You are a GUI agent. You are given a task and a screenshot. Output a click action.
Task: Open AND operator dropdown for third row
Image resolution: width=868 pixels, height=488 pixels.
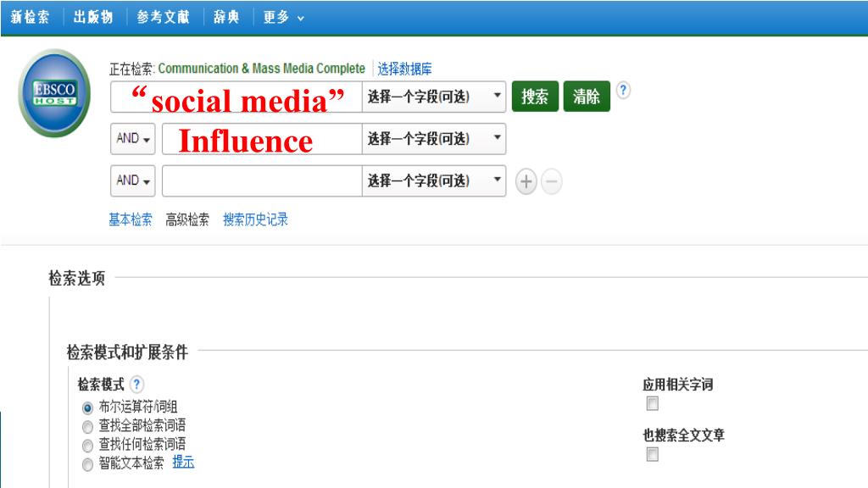[x=133, y=181]
